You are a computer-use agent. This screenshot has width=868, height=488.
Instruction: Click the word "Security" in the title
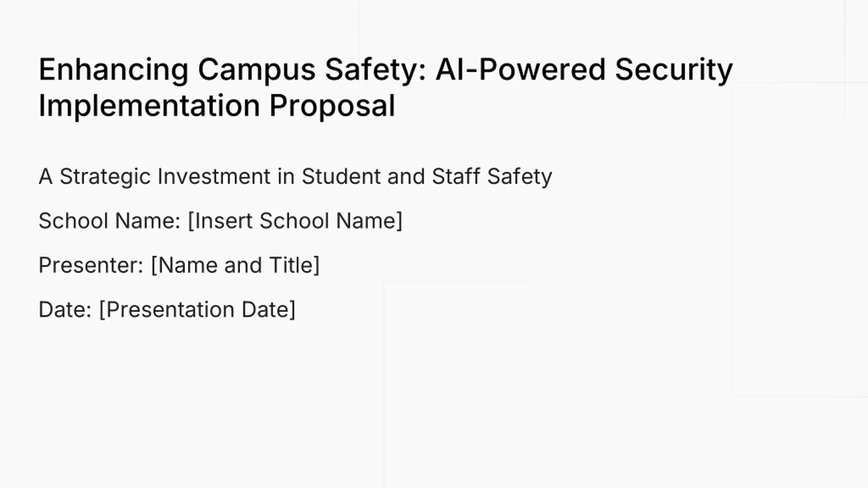(674, 69)
